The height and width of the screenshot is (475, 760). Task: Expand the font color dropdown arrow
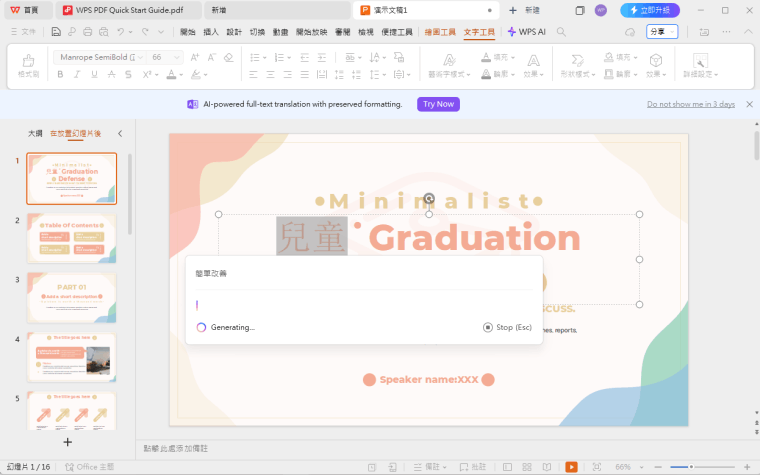(x=181, y=75)
